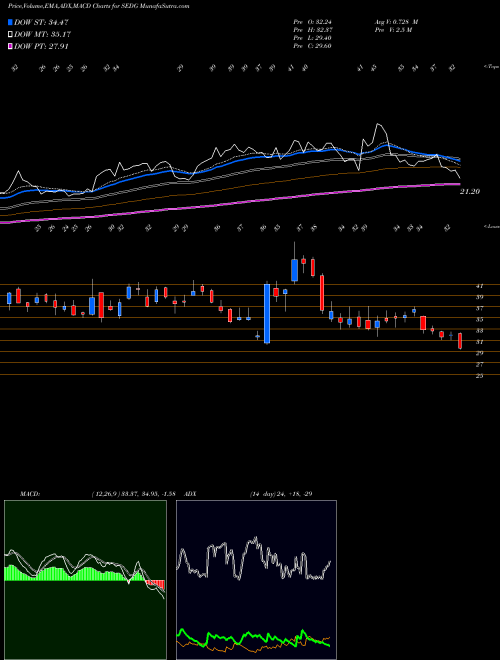Click the last red candlestick near 31

pos(460,341)
